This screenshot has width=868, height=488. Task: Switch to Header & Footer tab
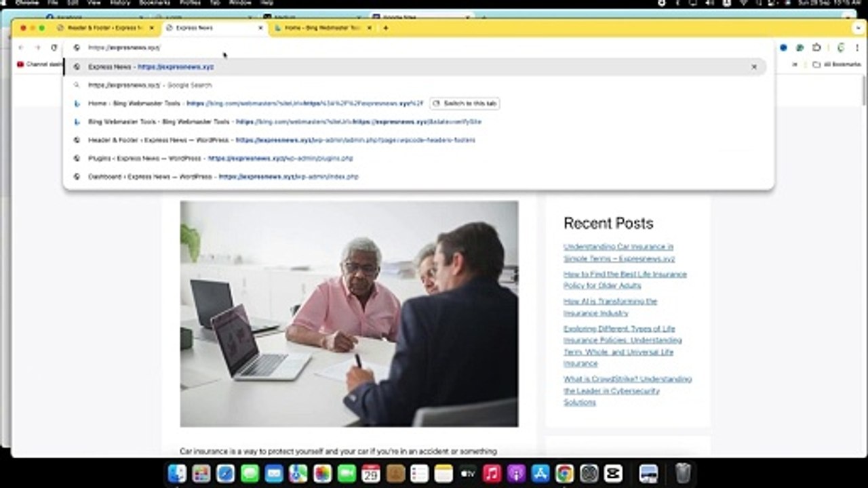102,28
